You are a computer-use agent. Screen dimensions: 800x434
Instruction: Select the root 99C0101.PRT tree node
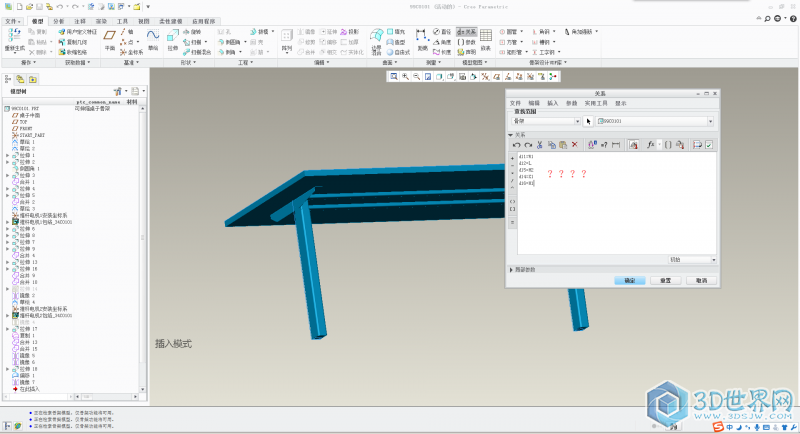(x=21, y=109)
